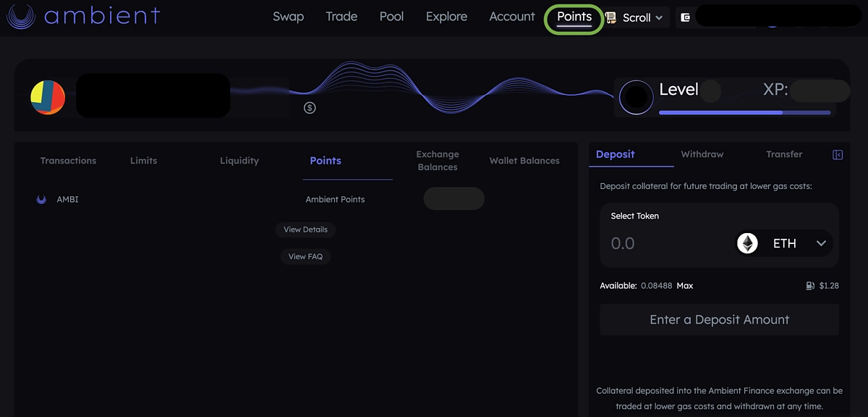Screen dimensions: 868x417
Task: Select the Points tab in account panel
Action: pyautogui.click(x=325, y=161)
